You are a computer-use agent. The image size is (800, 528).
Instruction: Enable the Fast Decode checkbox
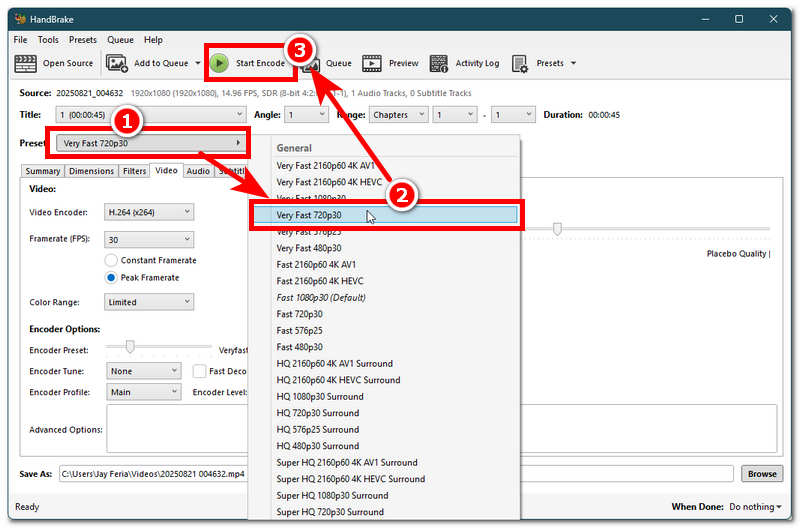(200, 371)
